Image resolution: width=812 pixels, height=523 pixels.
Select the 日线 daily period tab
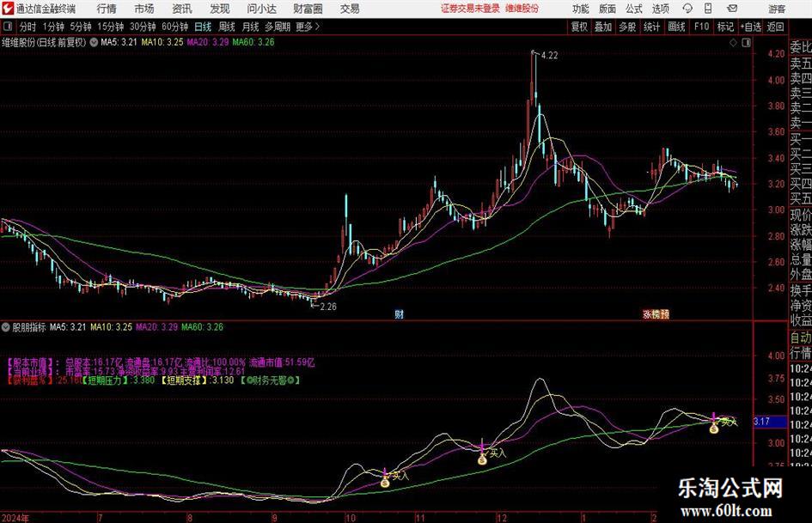point(203,27)
